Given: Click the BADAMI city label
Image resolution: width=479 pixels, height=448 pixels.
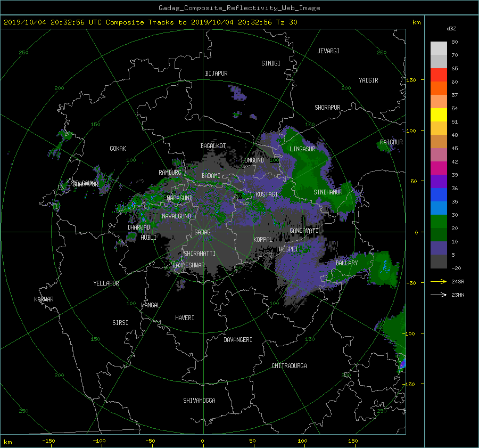Looking at the screenshot, I should pyautogui.click(x=211, y=176).
